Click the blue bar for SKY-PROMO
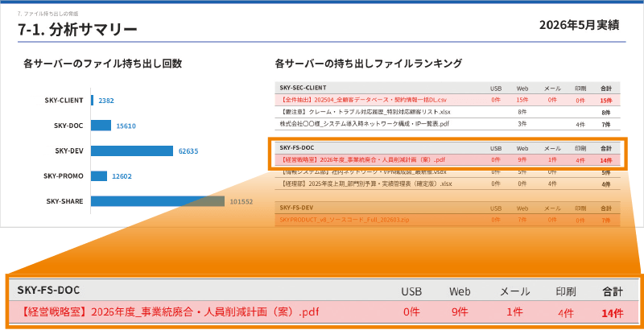The height and width of the screenshot is (330, 644). [99, 176]
